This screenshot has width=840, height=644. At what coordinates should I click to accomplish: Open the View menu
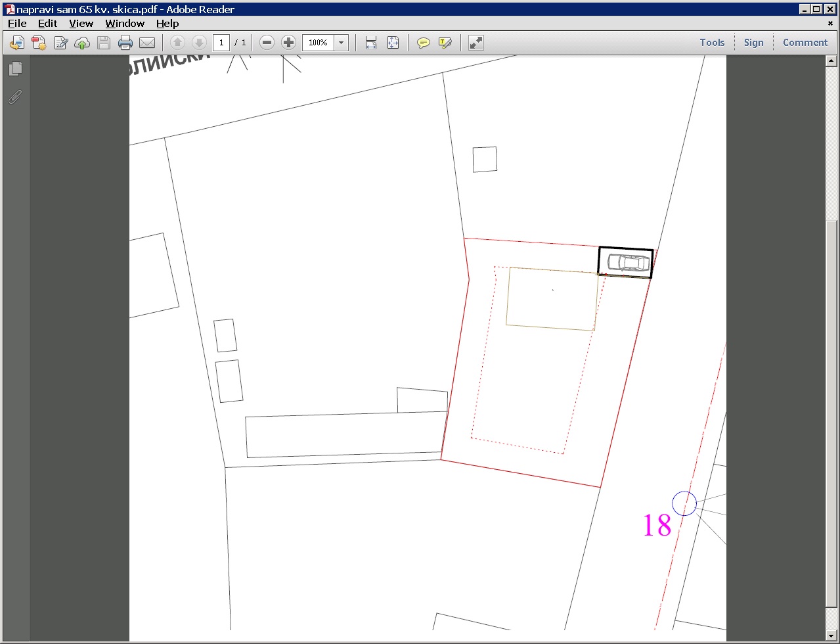coord(81,23)
